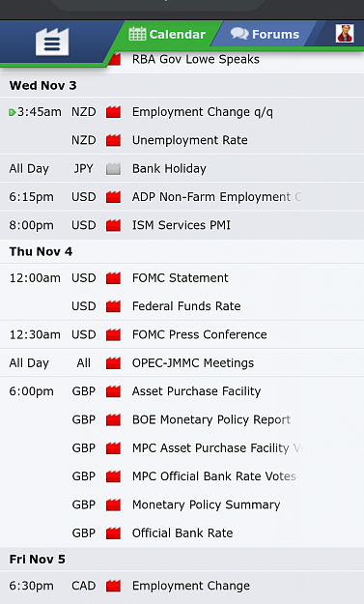Open NZD Unemployment Rate event
364x604 pixels.
point(189,140)
